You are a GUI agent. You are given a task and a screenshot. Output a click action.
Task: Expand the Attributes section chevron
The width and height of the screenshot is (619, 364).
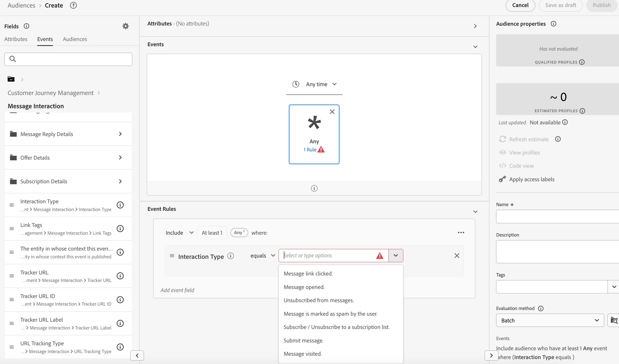coord(475,26)
